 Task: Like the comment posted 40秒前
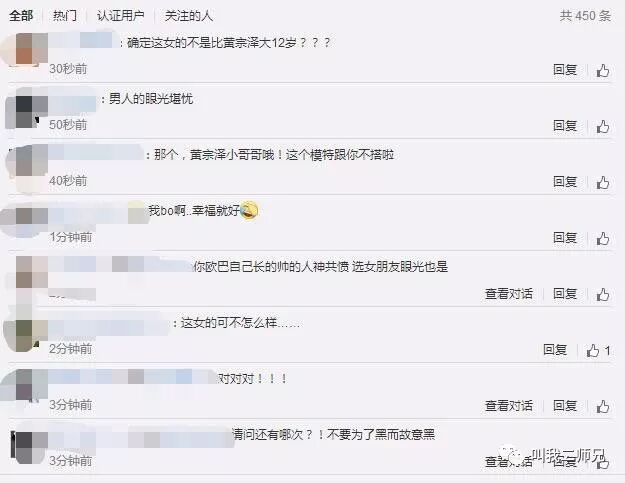[603, 183]
